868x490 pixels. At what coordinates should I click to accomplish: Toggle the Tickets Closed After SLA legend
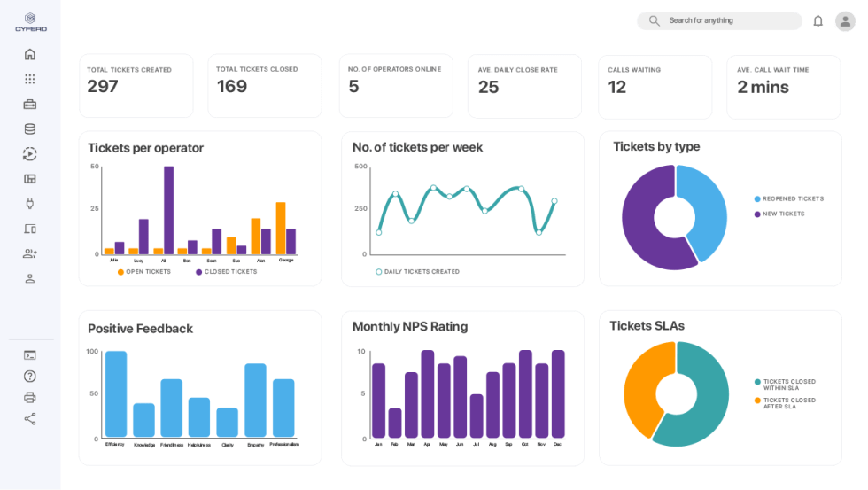pyautogui.click(x=785, y=403)
